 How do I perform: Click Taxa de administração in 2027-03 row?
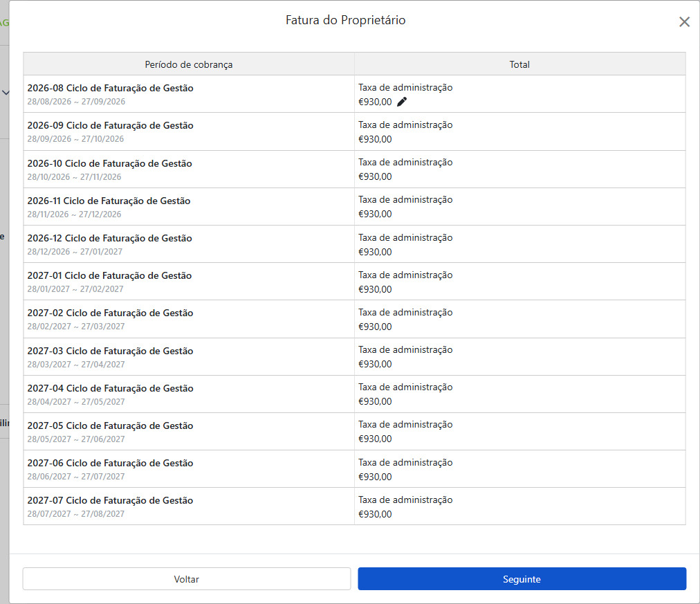(x=405, y=350)
